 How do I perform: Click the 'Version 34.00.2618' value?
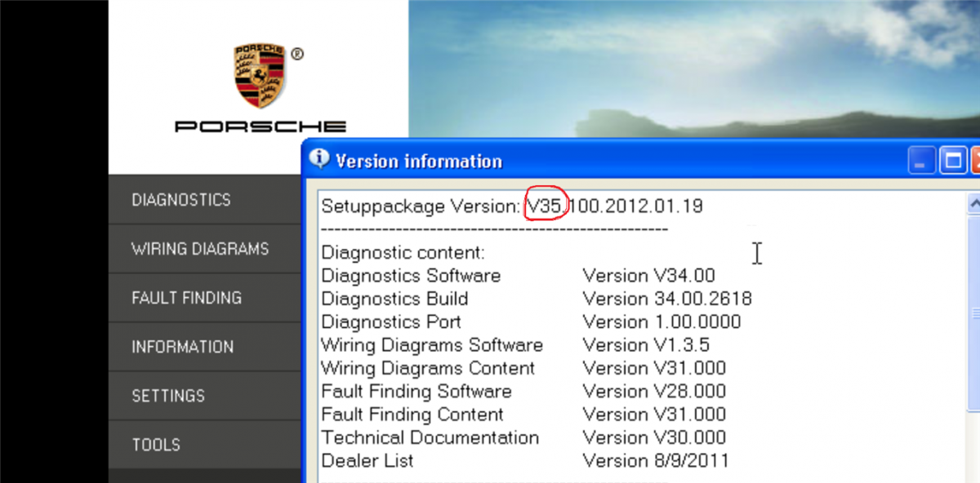tap(667, 299)
